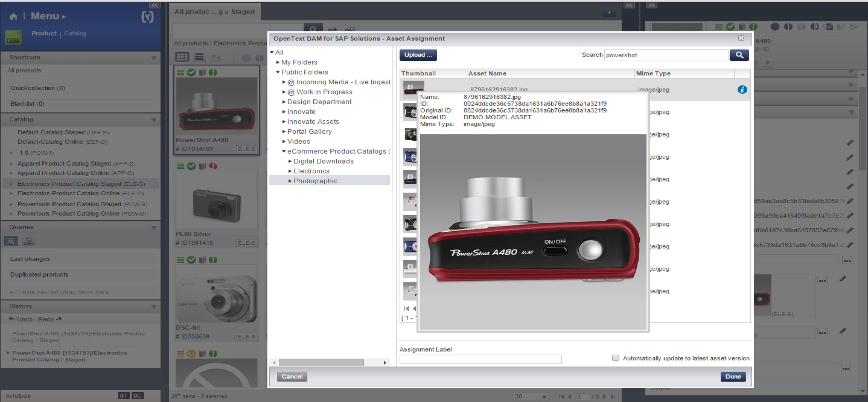
Task: Collapse the Shortcuts section
Action: click(x=154, y=58)
